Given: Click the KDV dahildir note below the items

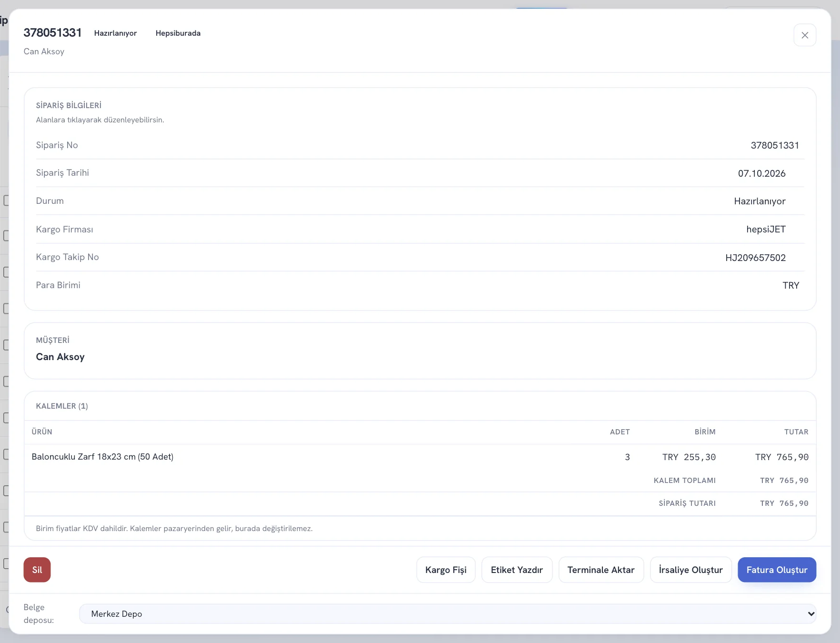Looking at the screenshot, I should pos(174,529).
